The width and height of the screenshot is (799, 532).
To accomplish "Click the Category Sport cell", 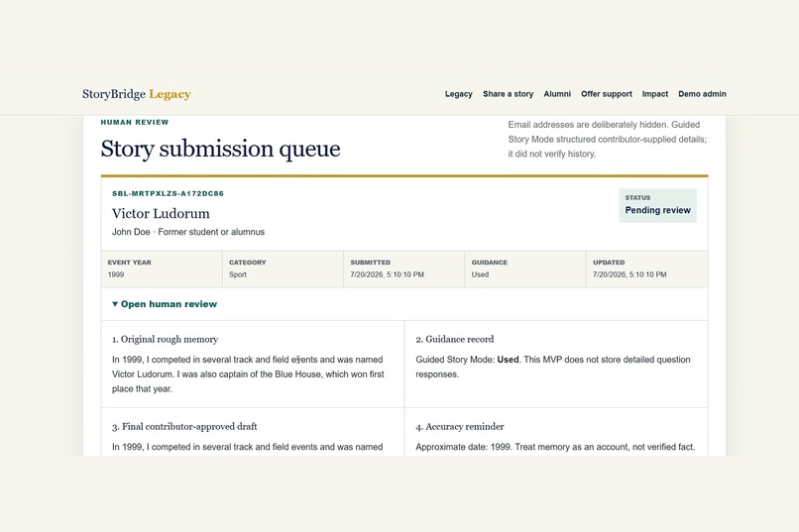I will pos(283,268).
